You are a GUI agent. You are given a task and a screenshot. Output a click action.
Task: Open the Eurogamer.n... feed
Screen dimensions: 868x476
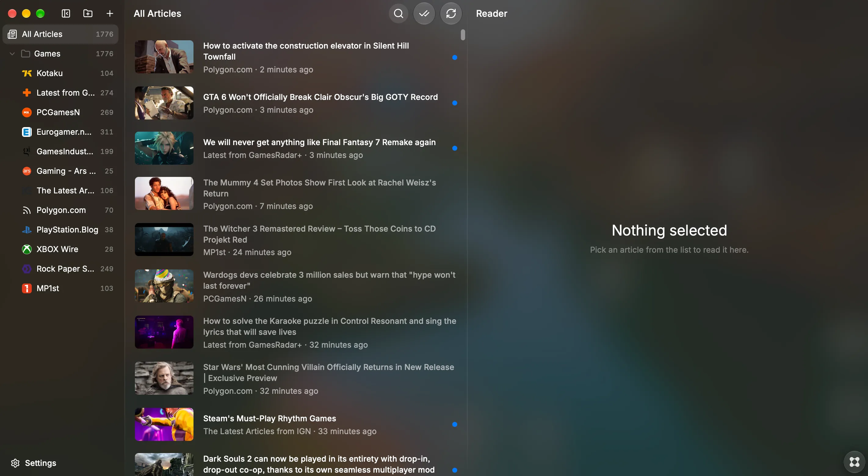pos(61,132)
